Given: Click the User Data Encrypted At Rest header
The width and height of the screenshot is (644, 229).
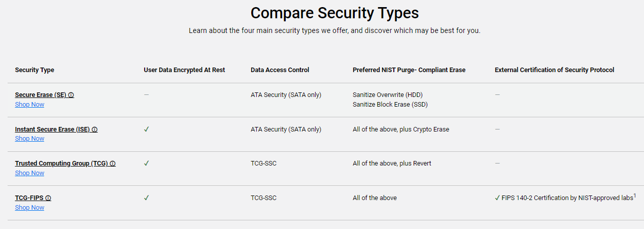Looking at the screenshot, I should pos(184,70).
